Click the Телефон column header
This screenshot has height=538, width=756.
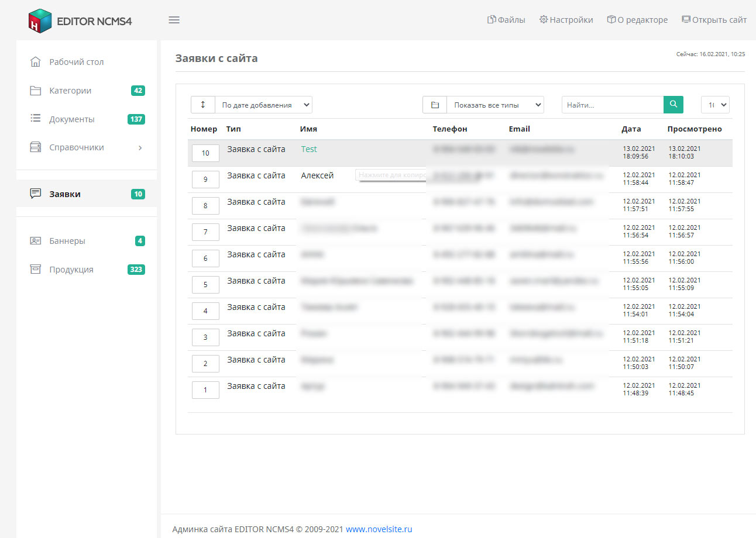click(450, 129)
